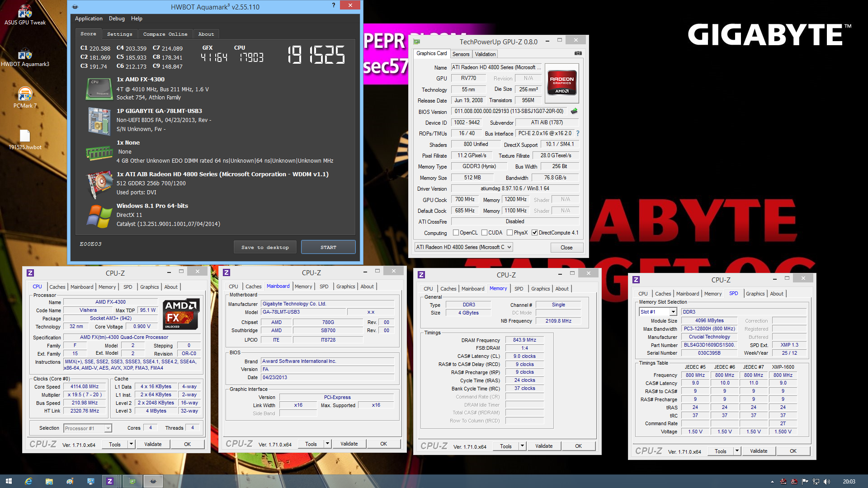Enable CUDA checkbox in GPU-Z
The height and width of the screenshot is (488, 868).
[x=484, y=233]
